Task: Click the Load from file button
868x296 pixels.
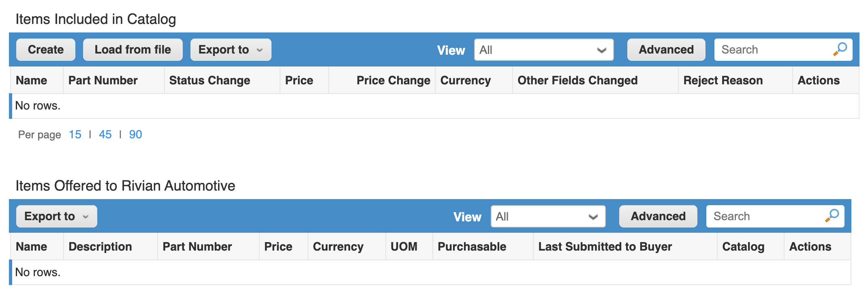Action: pos(133,50)
